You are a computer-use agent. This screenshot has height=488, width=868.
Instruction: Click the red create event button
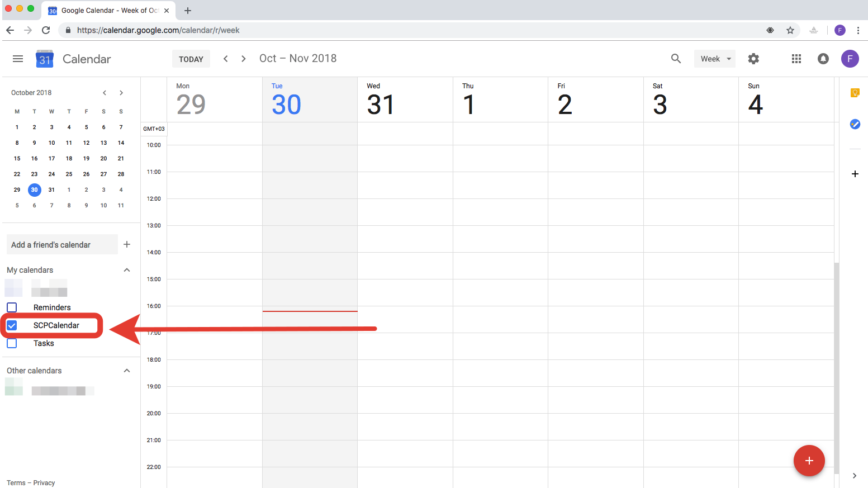coord(809,461)
